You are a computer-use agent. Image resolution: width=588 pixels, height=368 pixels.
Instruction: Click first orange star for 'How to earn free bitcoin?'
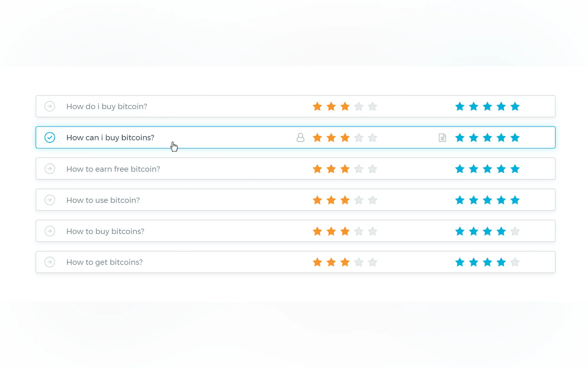(x=317, y=169)
